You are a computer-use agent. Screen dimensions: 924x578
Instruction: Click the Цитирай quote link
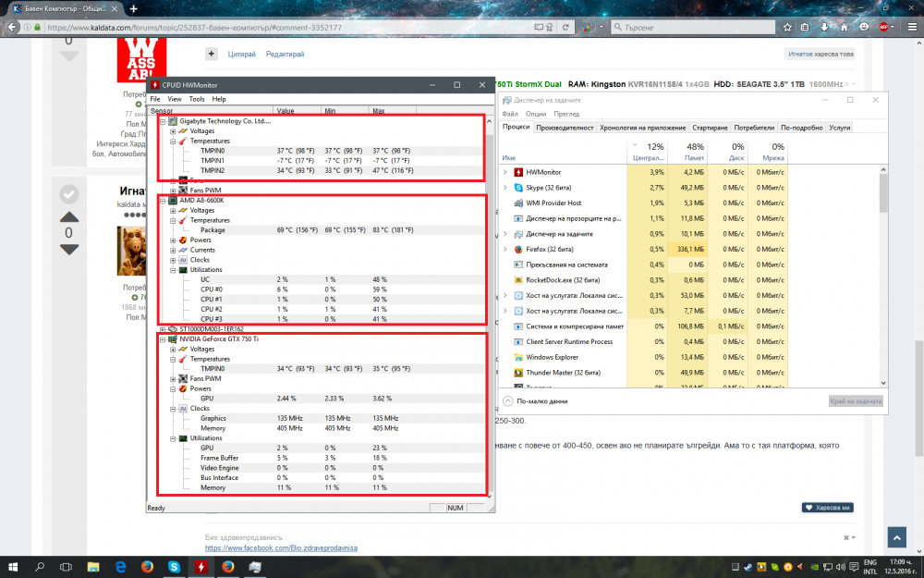[x=241, y=54]
